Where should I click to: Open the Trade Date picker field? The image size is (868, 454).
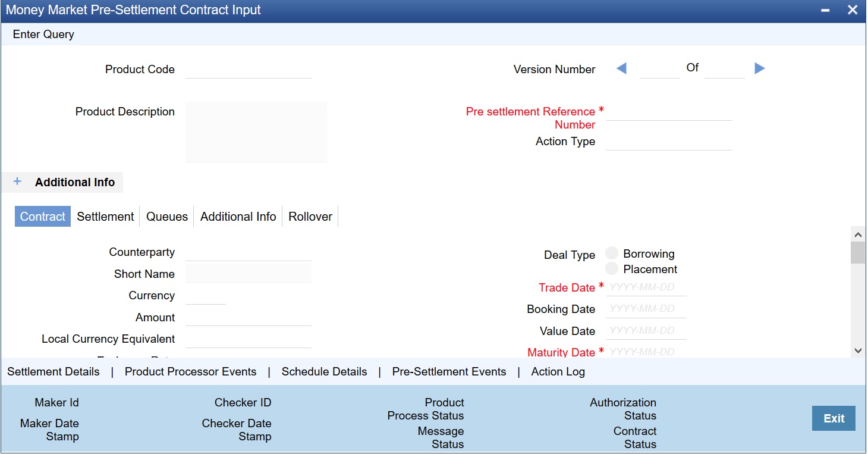click(646, 287)
